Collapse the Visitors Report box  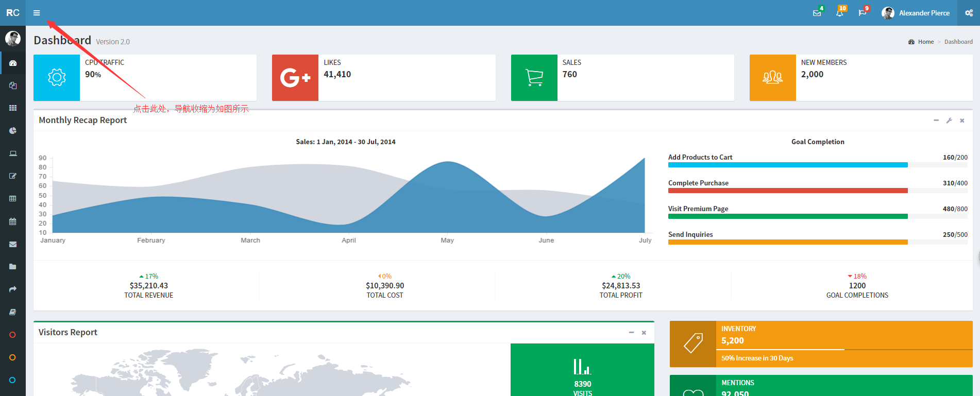click(x=631, y=333)
